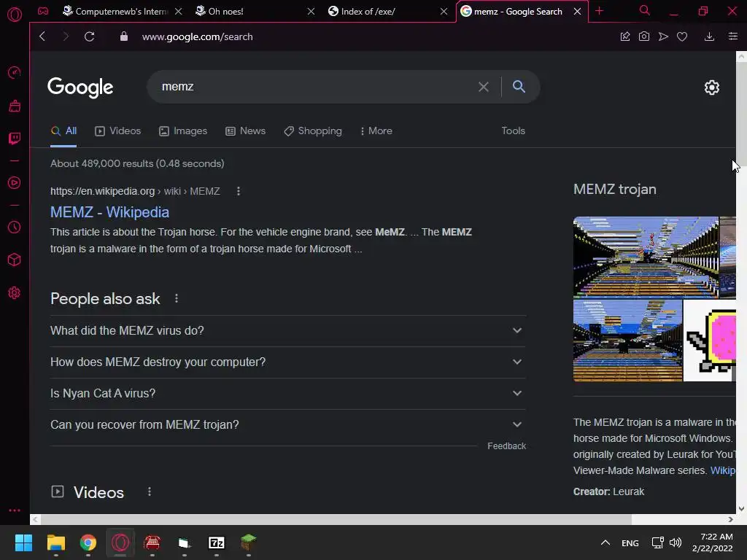Click vertical scrollbar down arrow

click(741, 509)
